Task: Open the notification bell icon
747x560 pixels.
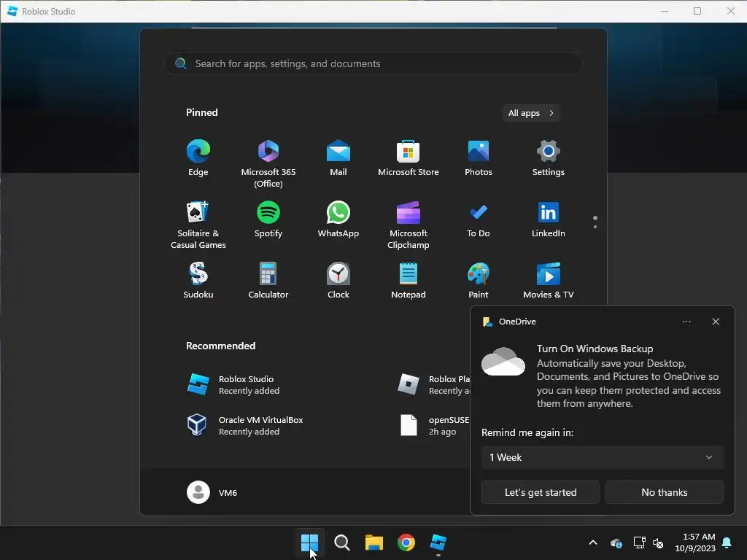Action: coord(727,542)
